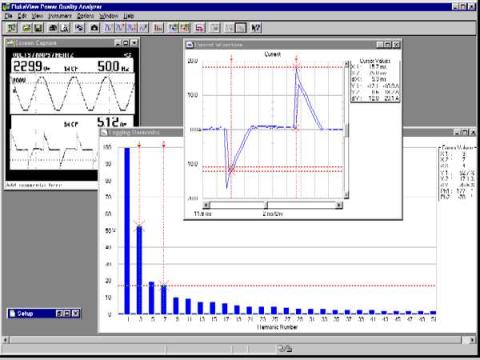This screenshot has height=360, width=480.
Task: Click the waveform window horizontal scrollbar thumb
Action: click(x=266, y=205)
